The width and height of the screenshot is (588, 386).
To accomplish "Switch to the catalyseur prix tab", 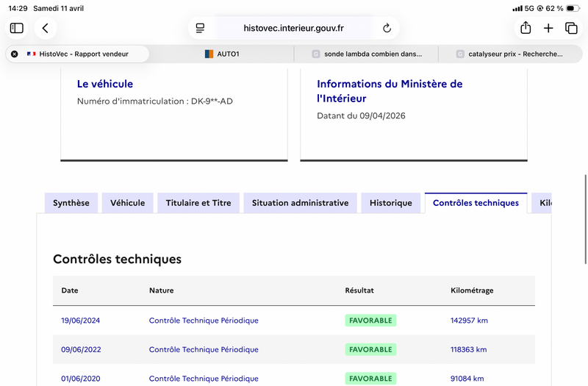I will [x=510, y=54].
